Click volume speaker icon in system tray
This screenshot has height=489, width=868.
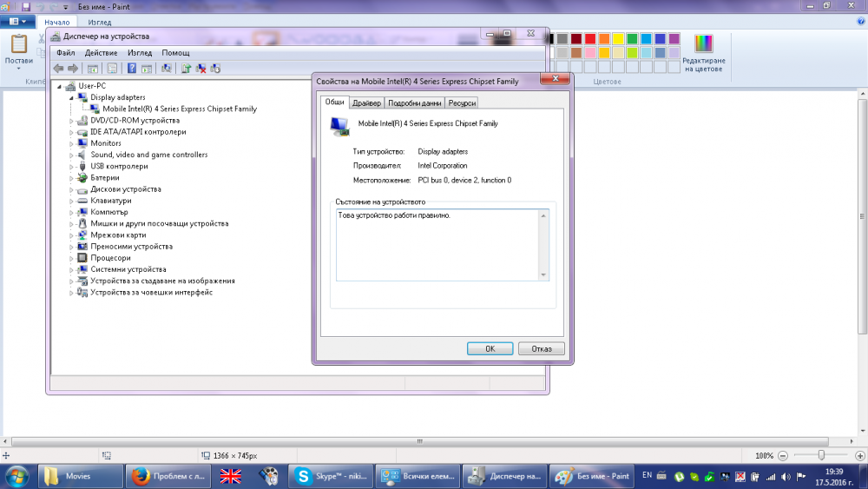click(786, 476)
